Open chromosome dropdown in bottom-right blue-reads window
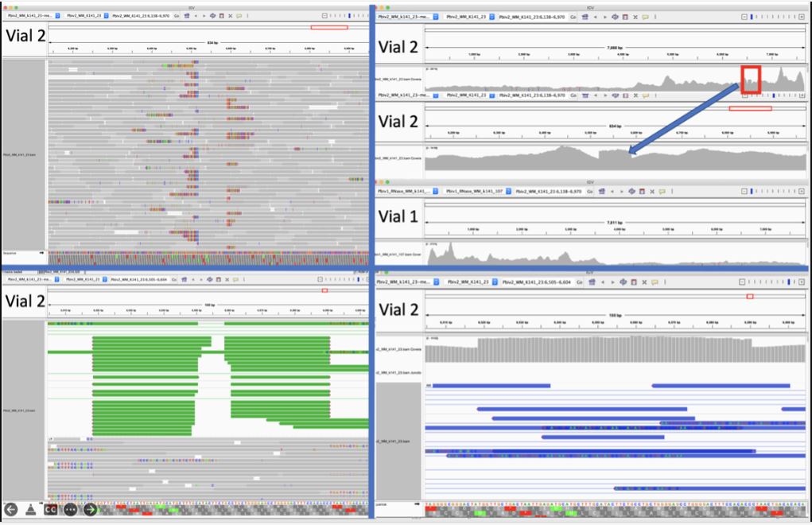 coord(495,282)
